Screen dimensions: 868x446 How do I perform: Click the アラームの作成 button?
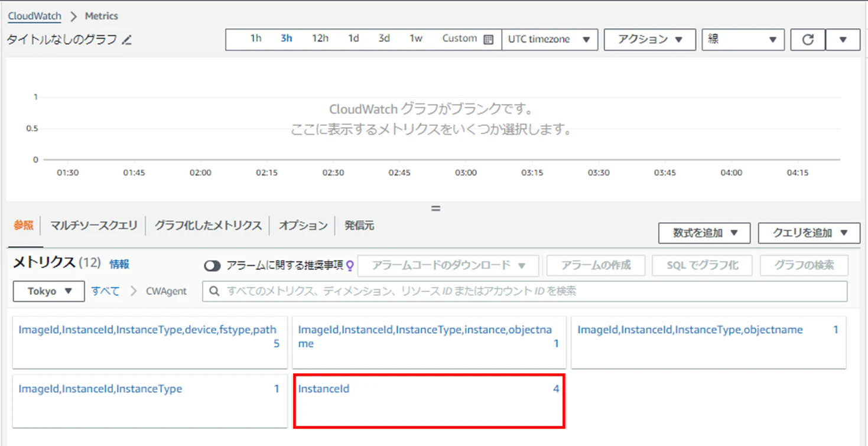pyautogui.click(x=596, y=266)
